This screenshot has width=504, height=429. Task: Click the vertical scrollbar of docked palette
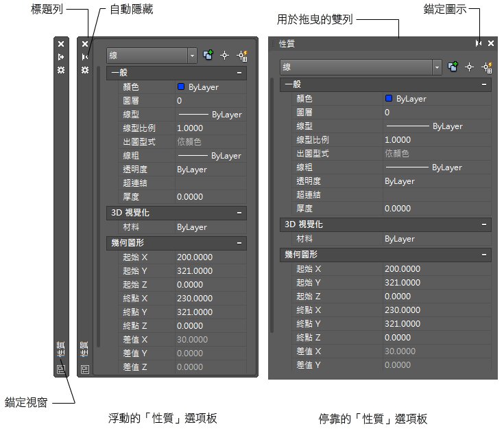272,205
